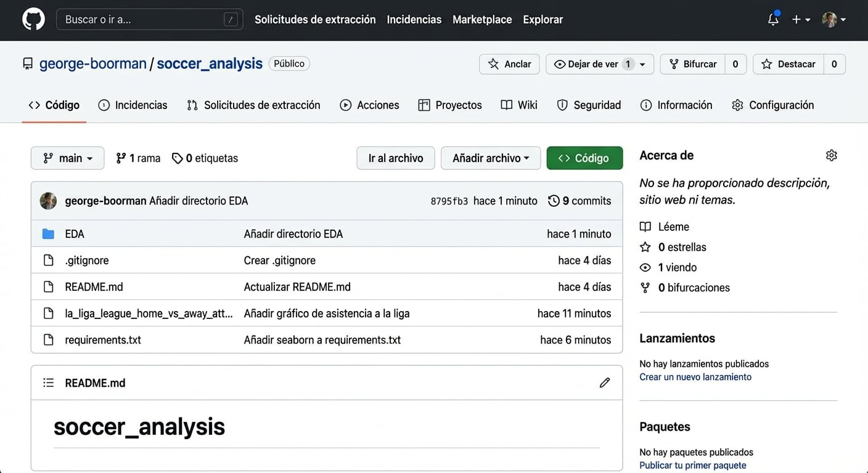View the 0 etiquetas tags link

[205, 158]
